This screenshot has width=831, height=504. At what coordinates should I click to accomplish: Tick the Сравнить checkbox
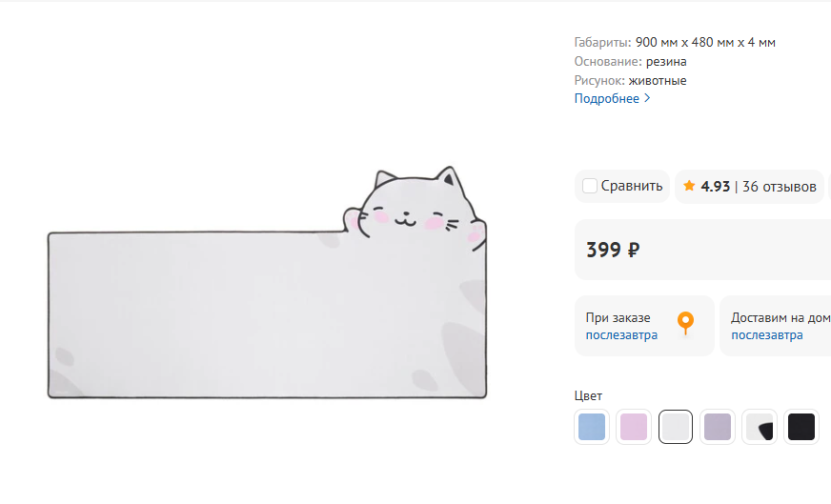coord(590,186)
